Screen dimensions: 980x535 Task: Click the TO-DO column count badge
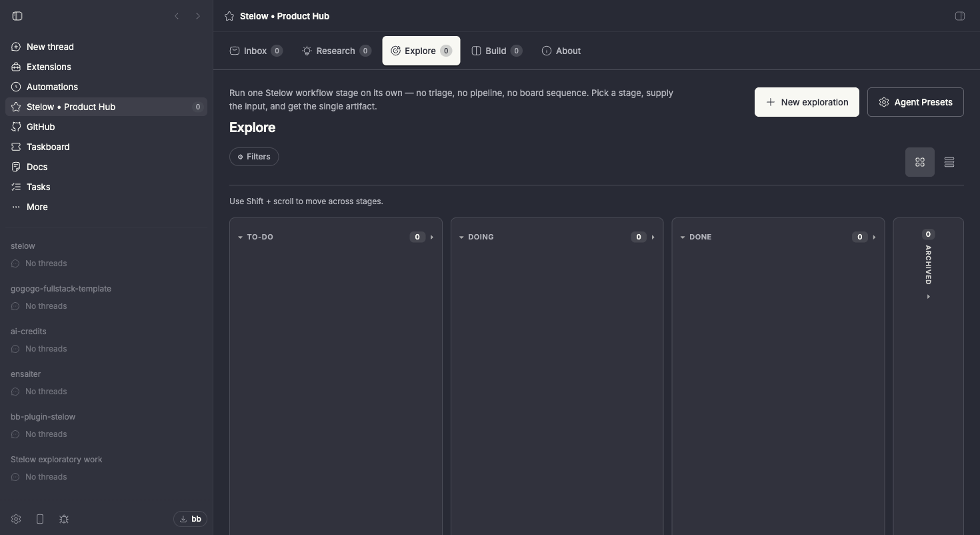pyautogui.click(x=417, y=237)
